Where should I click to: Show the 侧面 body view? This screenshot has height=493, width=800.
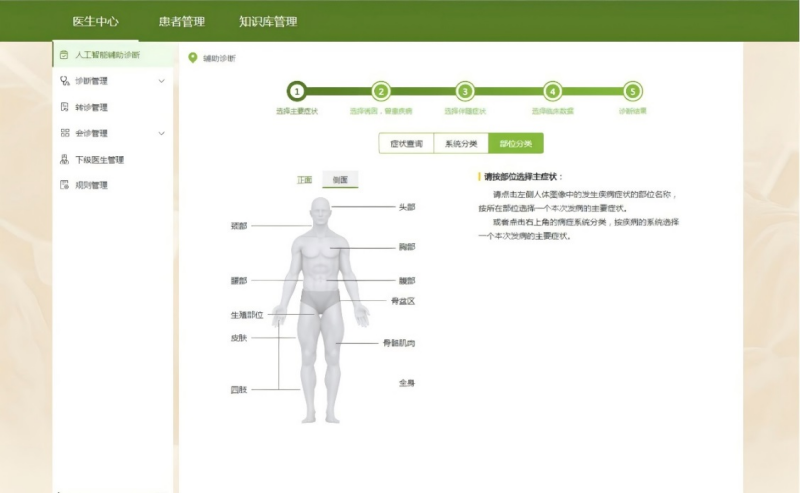[x=340, y=180]
